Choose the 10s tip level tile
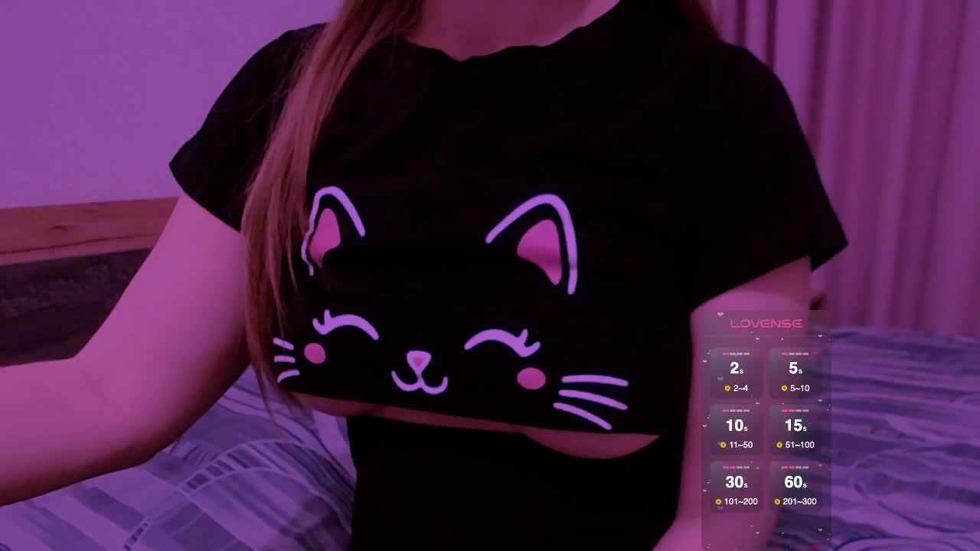 736,430
